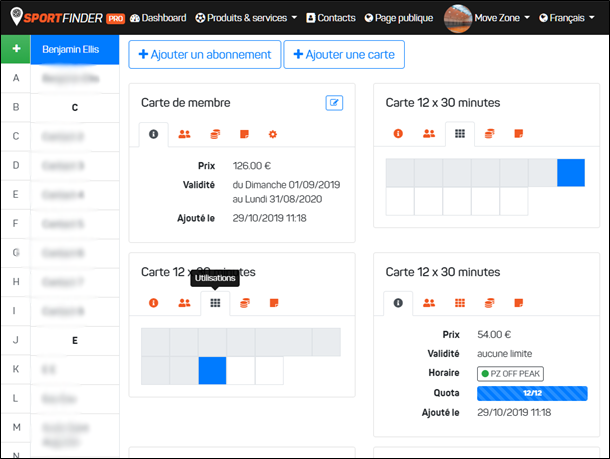
Task: Click the blue usage square in top-right card
Action: 570,172
